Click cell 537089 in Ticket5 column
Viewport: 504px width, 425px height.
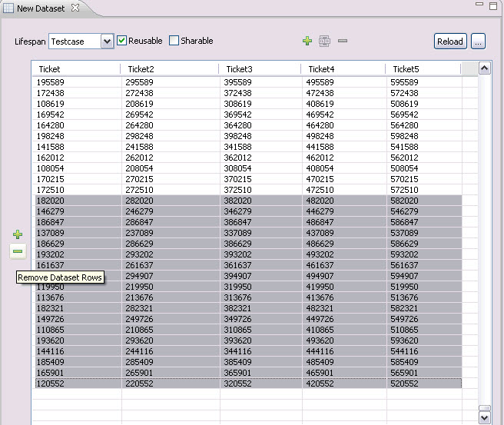[424, 233]
